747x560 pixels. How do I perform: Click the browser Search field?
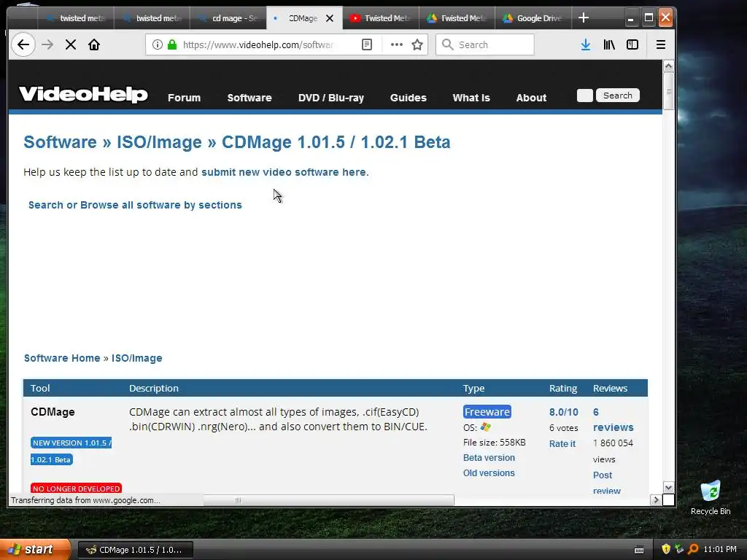pos(485,44)
